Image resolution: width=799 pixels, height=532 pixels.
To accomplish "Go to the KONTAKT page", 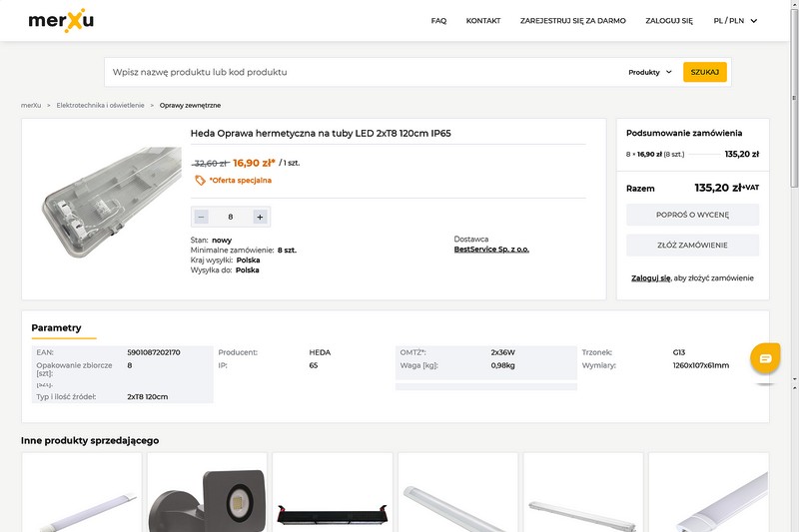I will [x=483, y=20].
